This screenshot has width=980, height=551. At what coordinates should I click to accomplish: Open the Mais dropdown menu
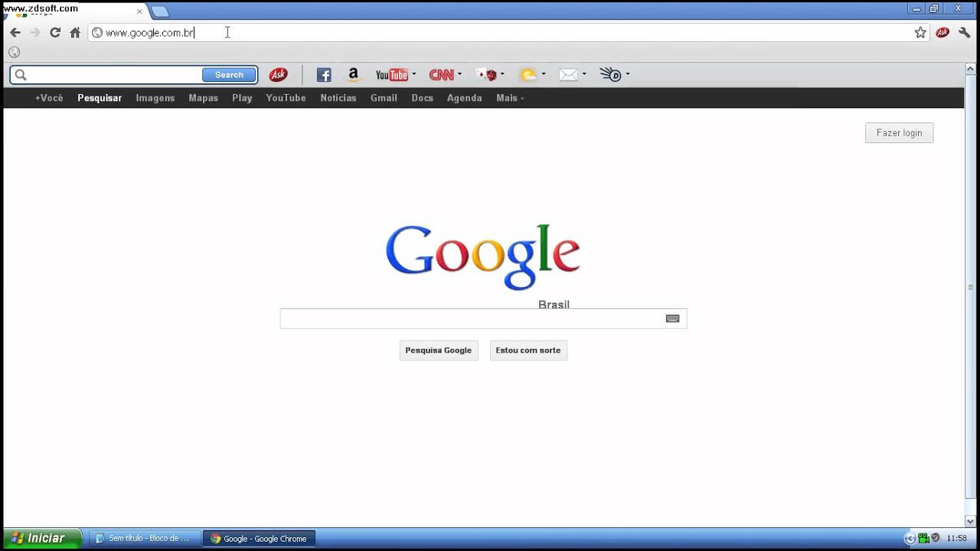tap(510, 98)
